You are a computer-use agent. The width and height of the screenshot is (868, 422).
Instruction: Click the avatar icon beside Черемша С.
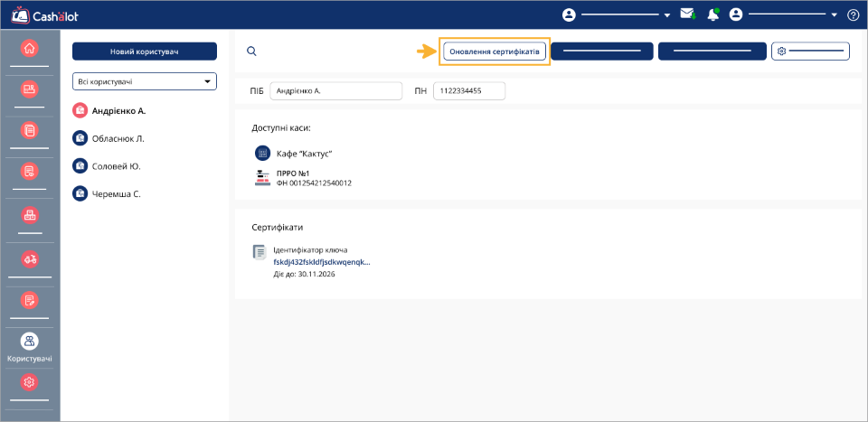click(x=80, y=193)
